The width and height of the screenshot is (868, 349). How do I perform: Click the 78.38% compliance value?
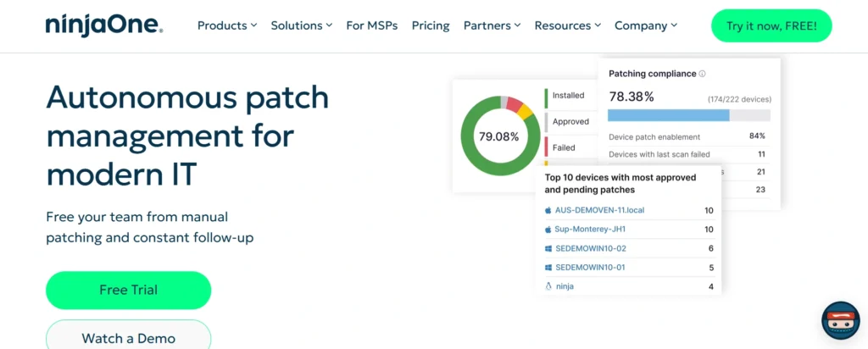(631, 97)
